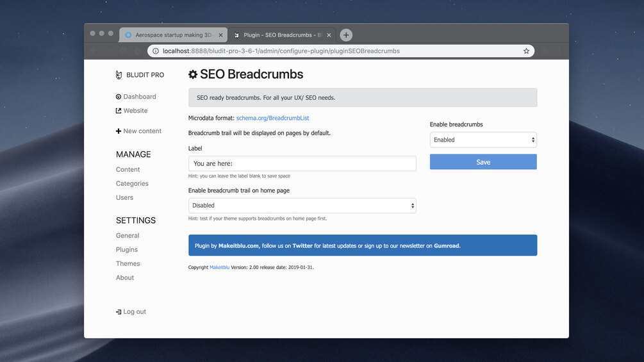The width and height of the screenshot is (644, 362).
Task: Bookmark this page with the star icon
Action: click(526, 51)
